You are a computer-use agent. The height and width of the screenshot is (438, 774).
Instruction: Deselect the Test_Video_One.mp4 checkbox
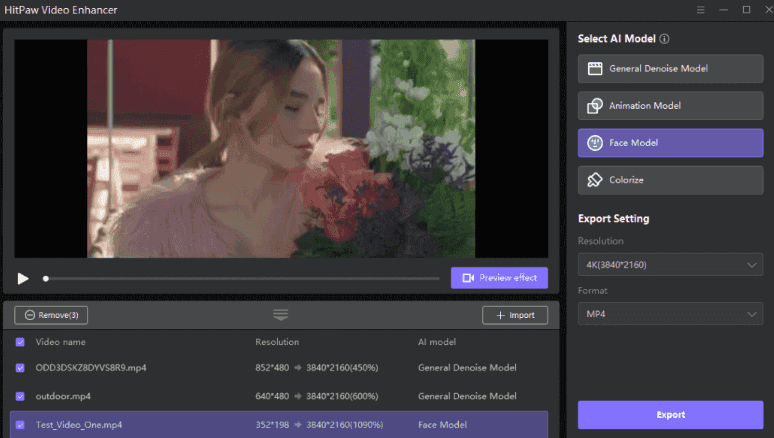(x=21, y=424)
